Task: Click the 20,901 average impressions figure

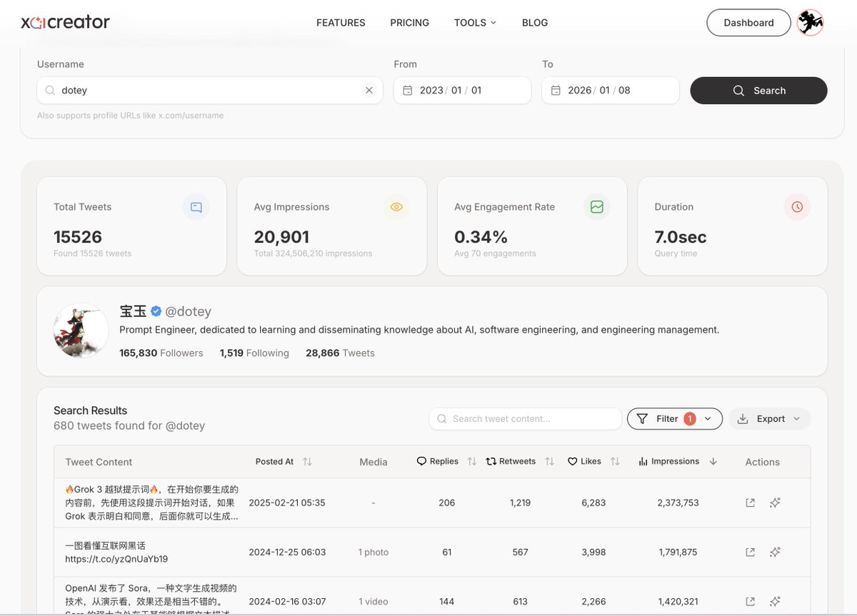Action: (x=281, y=237)
